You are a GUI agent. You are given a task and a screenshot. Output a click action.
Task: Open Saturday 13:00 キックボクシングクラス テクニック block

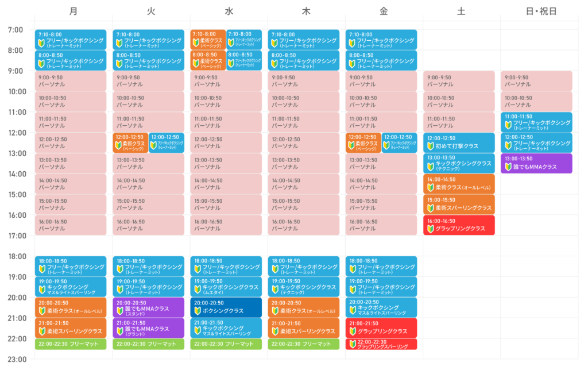point(459,163)
